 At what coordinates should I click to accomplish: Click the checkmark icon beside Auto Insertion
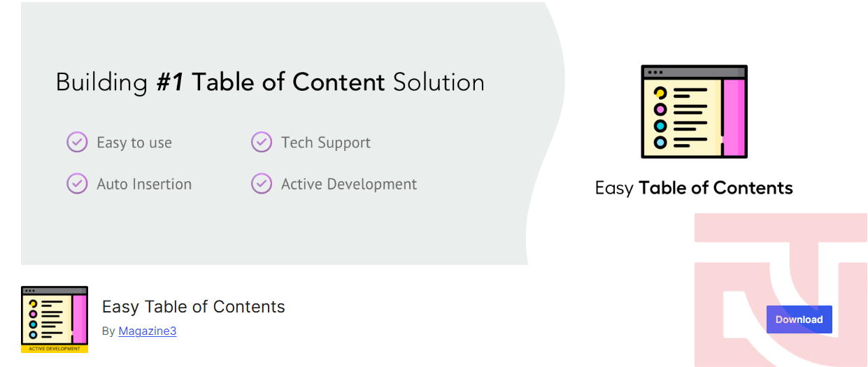coord(77,184)
